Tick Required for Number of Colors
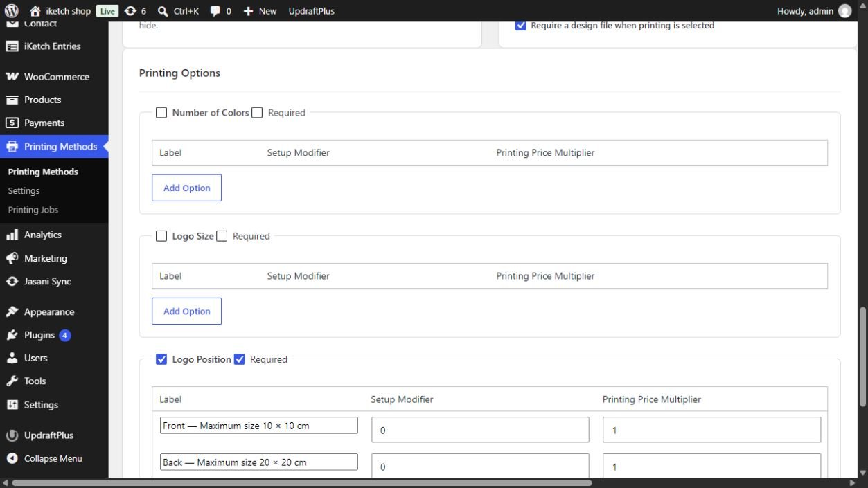The width and height of the screenshot is (868, 488). coord(257,113)
